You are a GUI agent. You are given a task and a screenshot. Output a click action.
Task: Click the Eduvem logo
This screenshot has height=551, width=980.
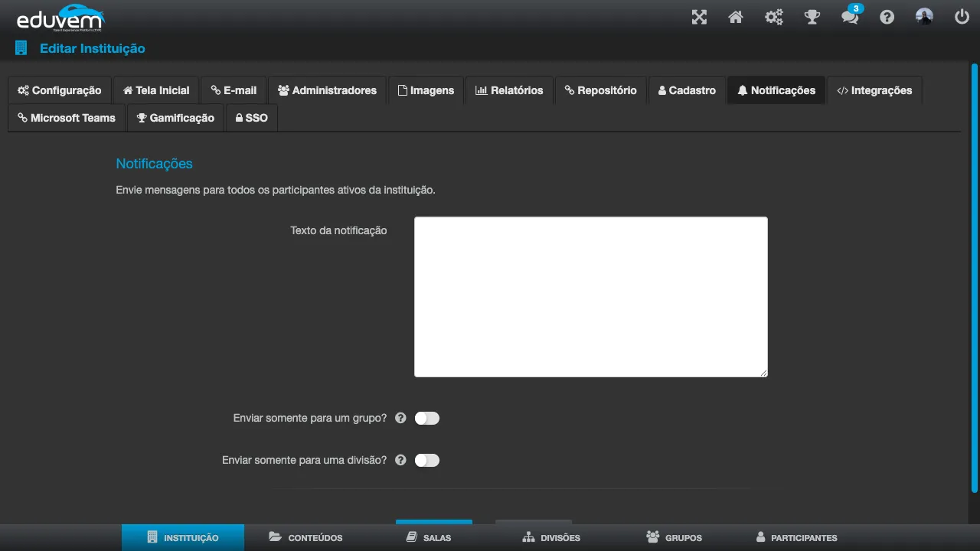pyautogui.click(x=60, y=18)
